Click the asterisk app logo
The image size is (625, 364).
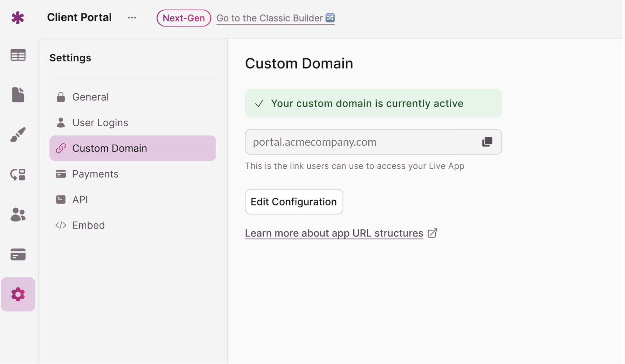coord(18,18)
